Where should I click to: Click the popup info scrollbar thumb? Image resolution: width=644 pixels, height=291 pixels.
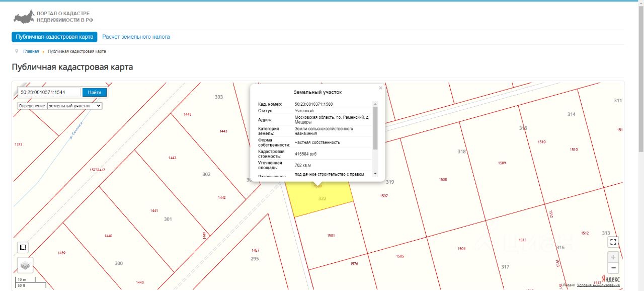click(375, 128)
